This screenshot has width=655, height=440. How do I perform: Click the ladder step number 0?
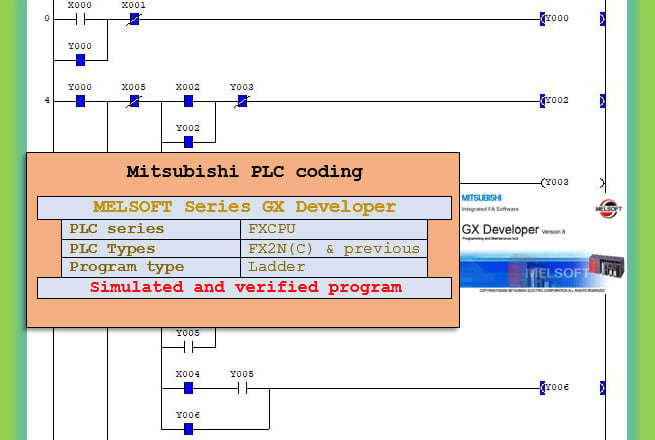[x=47, y=18]
